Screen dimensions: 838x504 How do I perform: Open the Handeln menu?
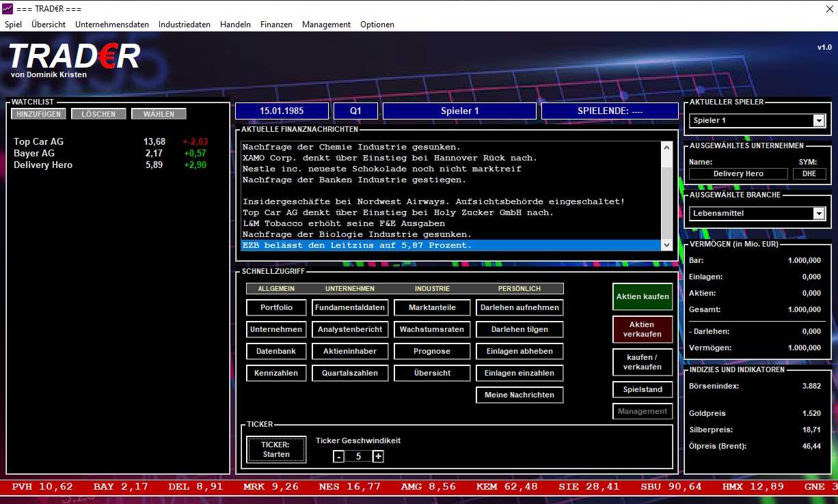click(x=235, y=25)
